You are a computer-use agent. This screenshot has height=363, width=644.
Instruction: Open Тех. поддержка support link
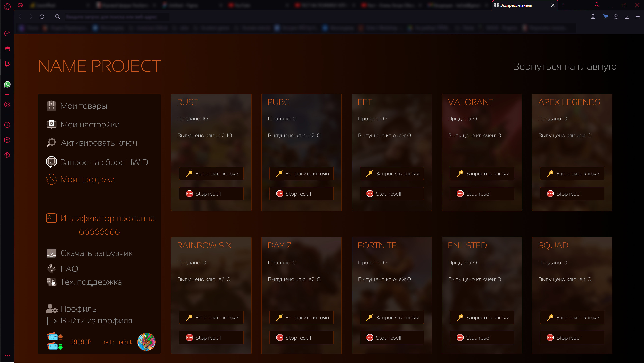point(84,282)
